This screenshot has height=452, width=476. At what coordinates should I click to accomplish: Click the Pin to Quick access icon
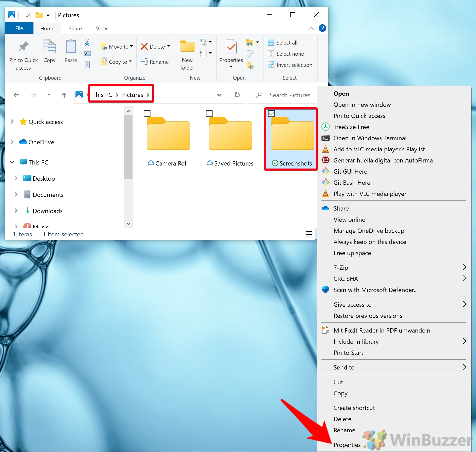tap(23, 47)
